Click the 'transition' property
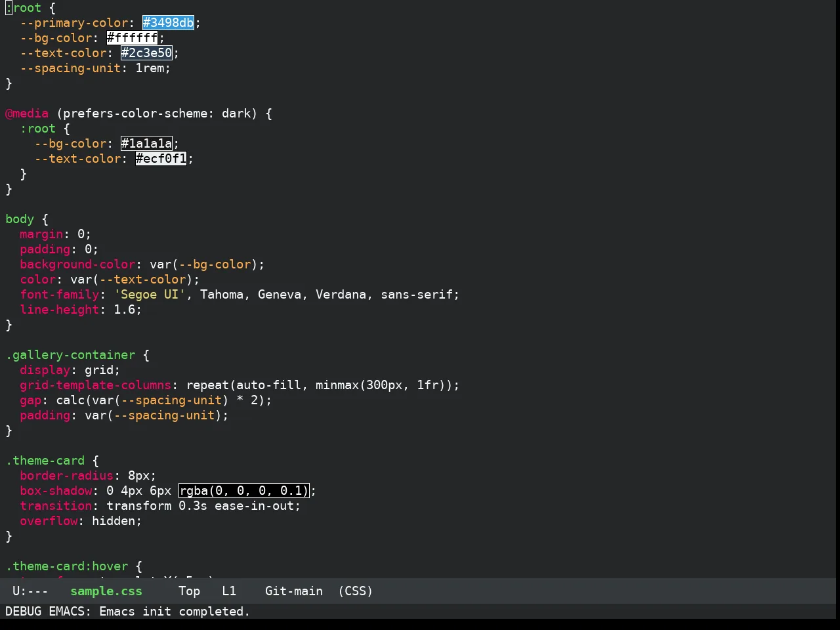 point(56,506)
